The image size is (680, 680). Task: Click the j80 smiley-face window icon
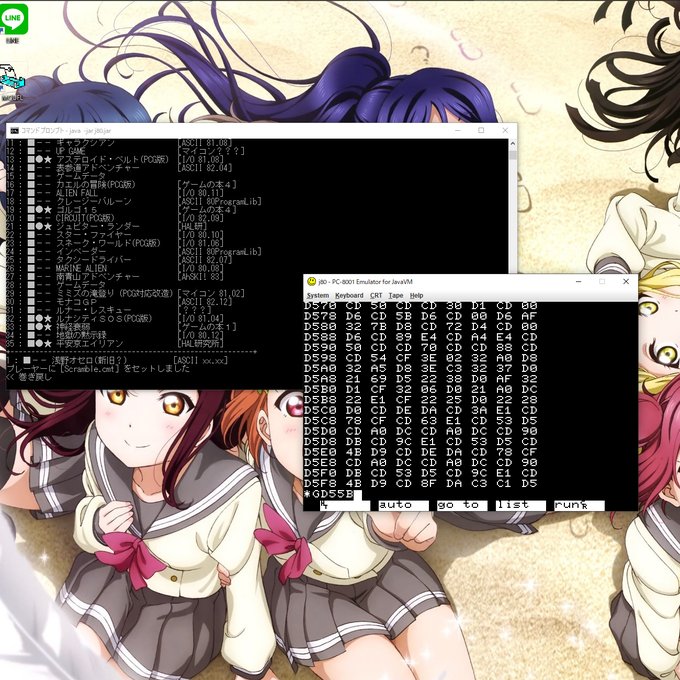[x=311, y=281]
